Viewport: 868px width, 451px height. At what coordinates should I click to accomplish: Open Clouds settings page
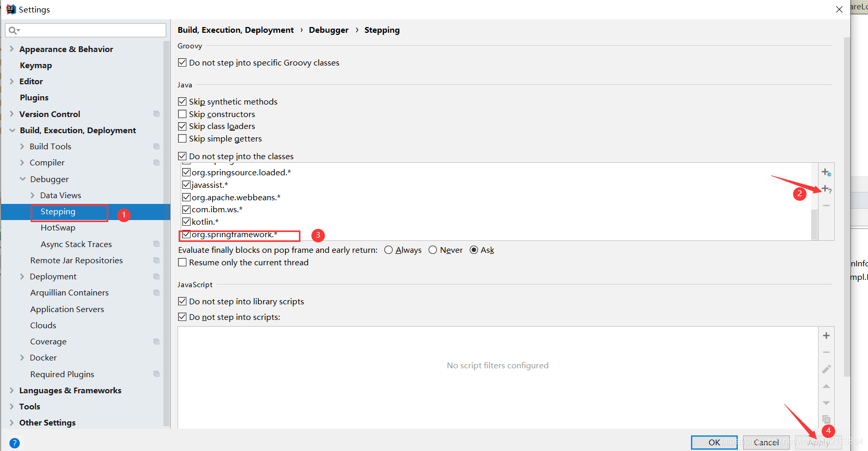43,325
